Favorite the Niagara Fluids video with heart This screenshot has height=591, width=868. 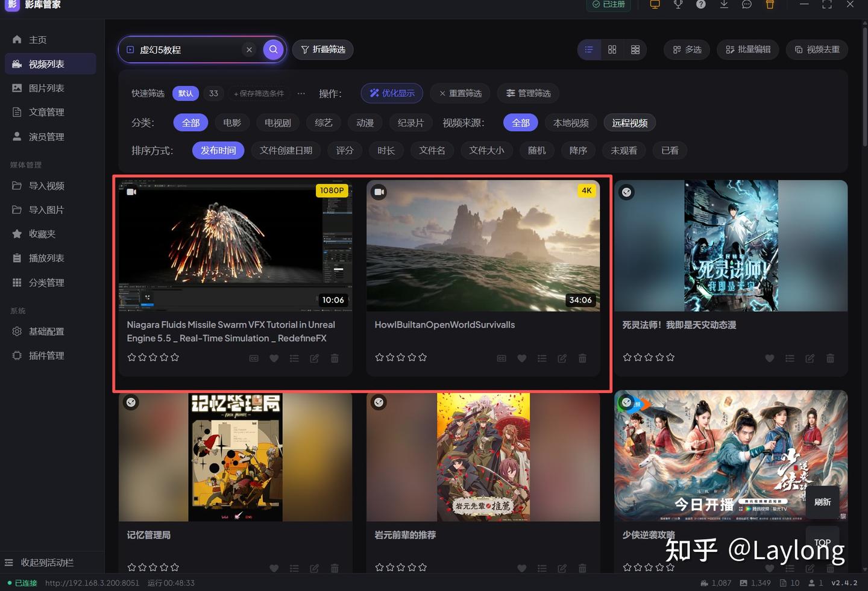point(274,358)
